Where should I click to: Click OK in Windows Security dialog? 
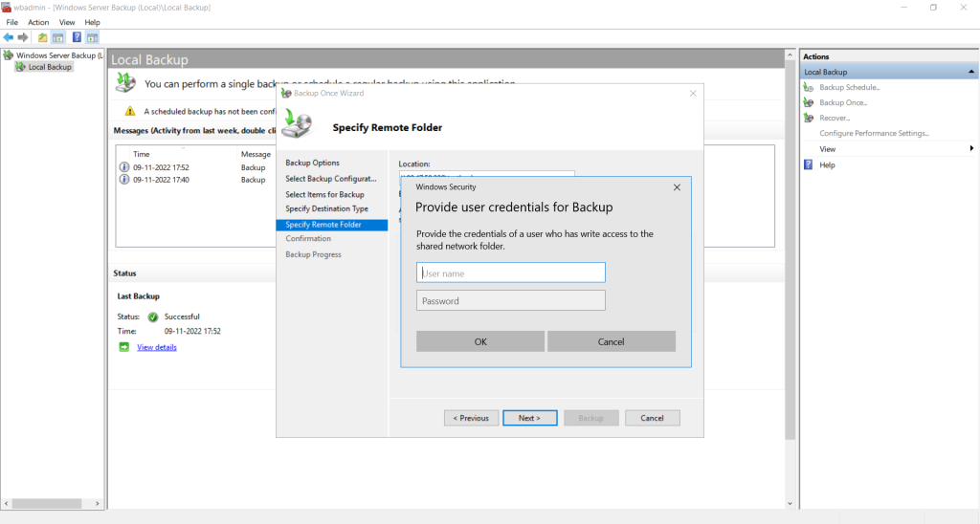click(x=480, y=341)
